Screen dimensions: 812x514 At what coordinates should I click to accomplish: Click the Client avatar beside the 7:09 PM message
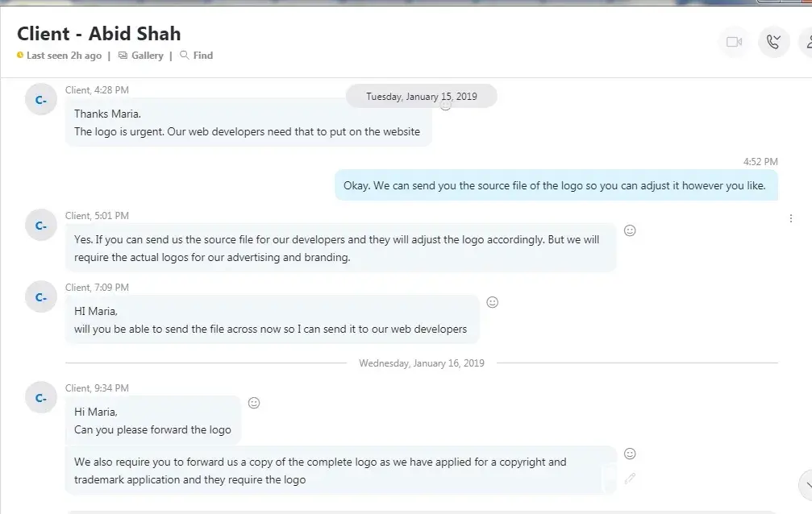(x=40, y=296)
